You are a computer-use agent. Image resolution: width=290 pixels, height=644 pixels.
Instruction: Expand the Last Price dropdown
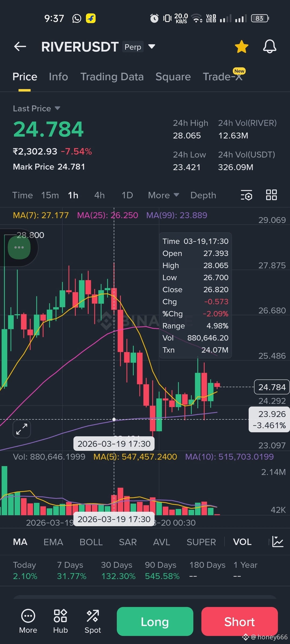click(x=37, y=108)
